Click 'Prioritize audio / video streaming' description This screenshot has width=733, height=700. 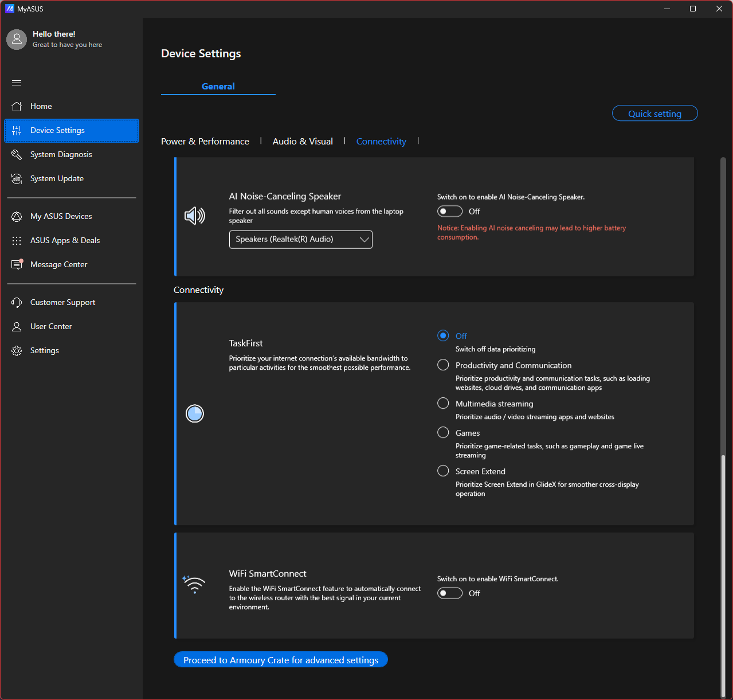(535, 417)
